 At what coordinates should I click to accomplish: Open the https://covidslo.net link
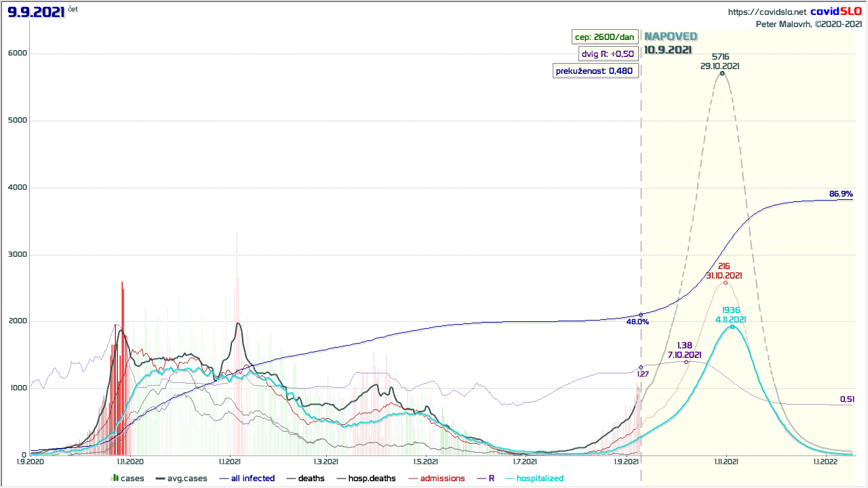[x=767, y=12]
